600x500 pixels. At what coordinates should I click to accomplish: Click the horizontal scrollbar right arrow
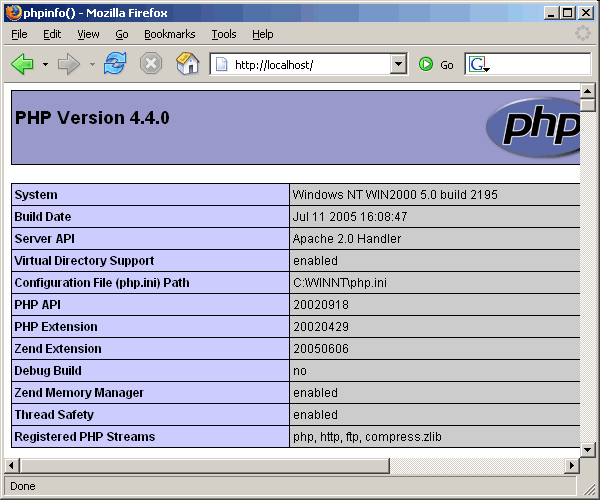point(572,466)
